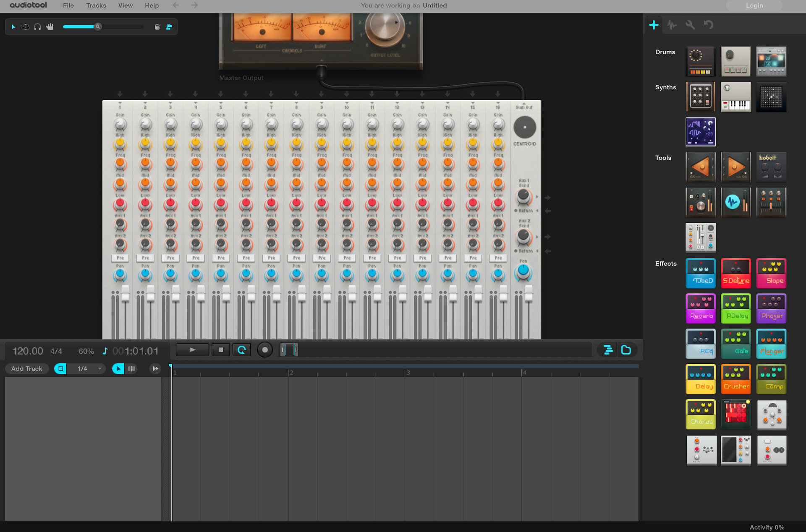Select the hand pan tool
This screenshot has height=532, width=806.
(50, 27)
